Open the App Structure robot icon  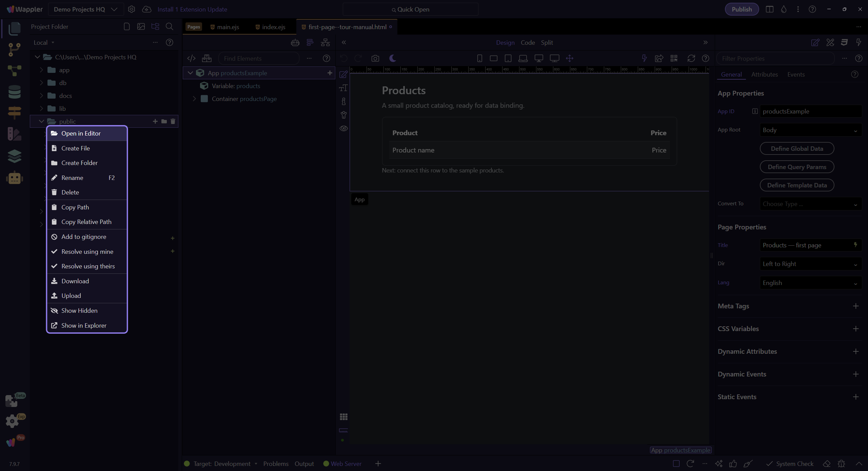click(x=295, y=42)
